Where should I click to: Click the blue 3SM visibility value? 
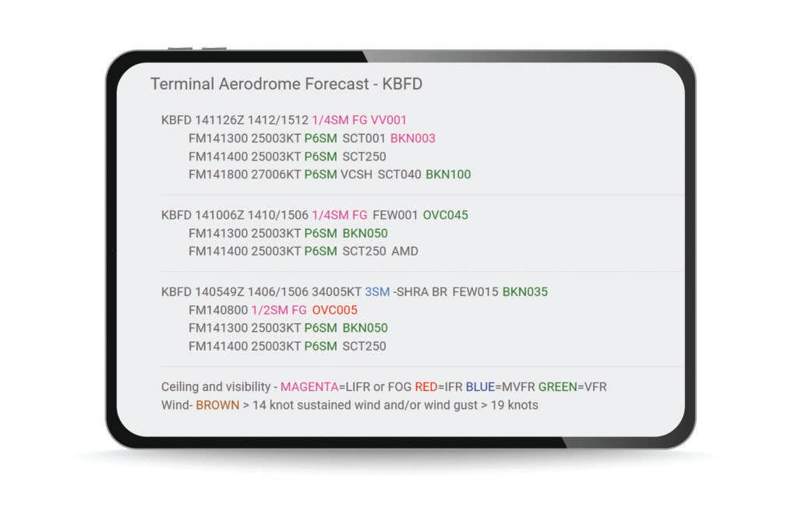pyautogui.click(x=377, y=292)
